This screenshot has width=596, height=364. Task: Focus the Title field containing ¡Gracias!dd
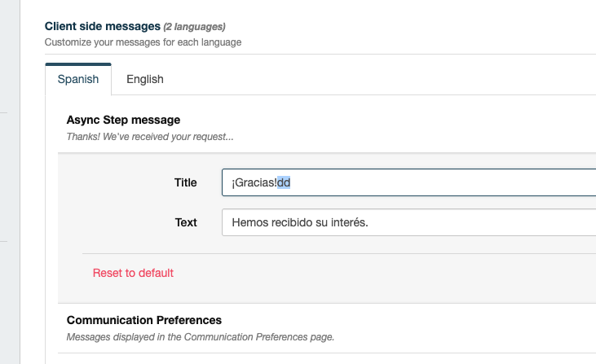click(408, 182)
